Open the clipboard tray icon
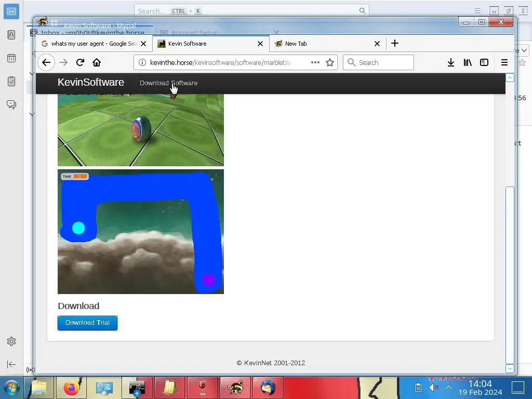 [x=418, y=388]
